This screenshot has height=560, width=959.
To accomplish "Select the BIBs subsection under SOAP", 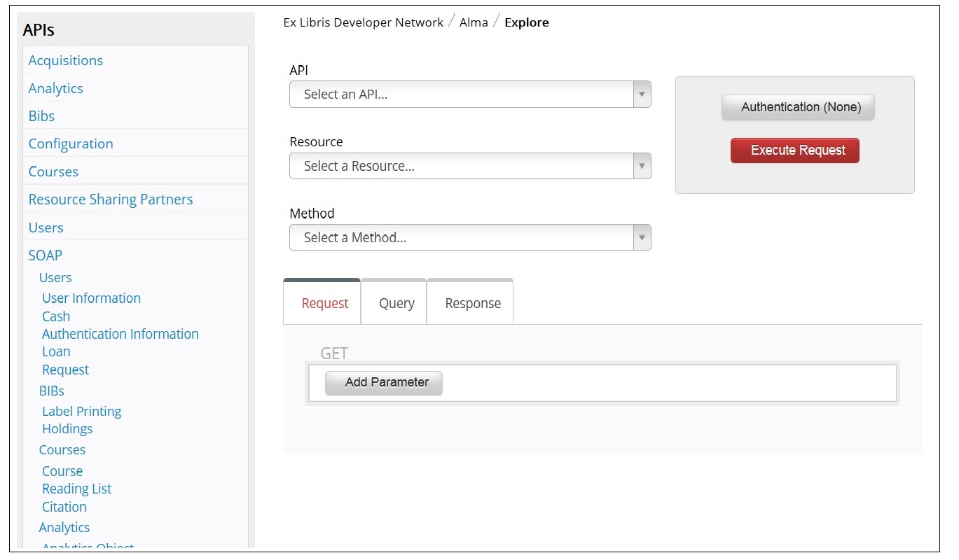I will pos(52,391).
